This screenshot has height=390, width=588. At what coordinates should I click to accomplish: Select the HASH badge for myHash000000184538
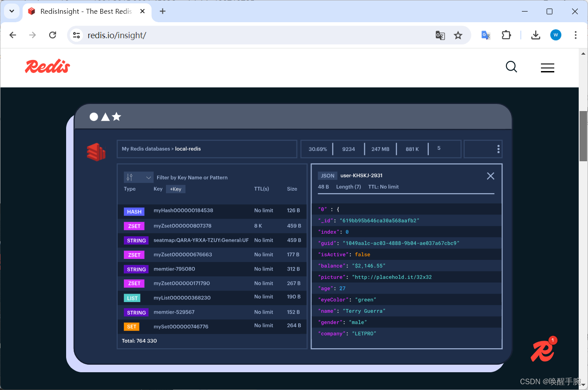(134, 212)
